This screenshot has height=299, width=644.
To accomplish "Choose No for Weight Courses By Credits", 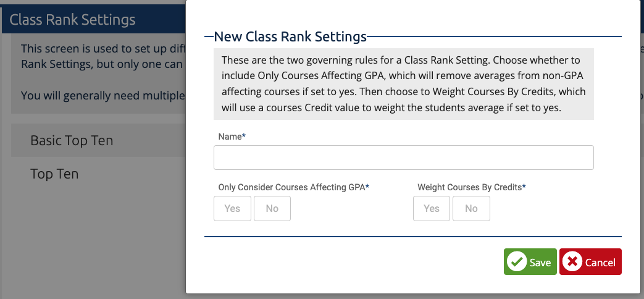I will [471, 209].
